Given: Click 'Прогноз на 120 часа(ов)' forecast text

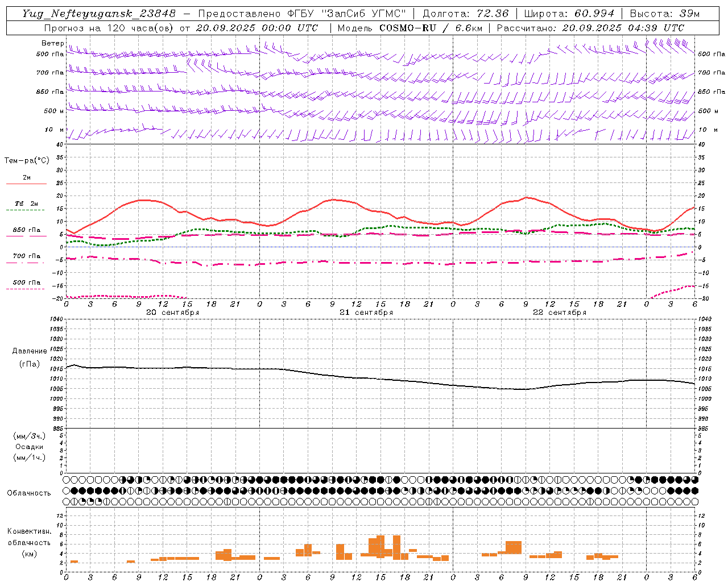Looking at the screenshot, I should (x=109, y=28).
